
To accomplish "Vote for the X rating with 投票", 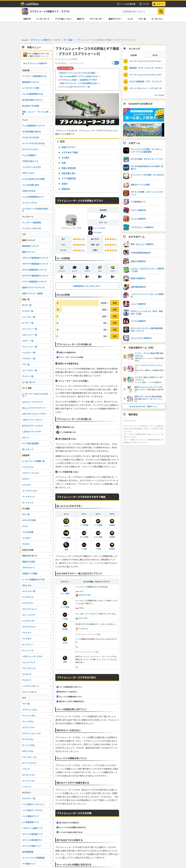I will click(x=114, y=303).
